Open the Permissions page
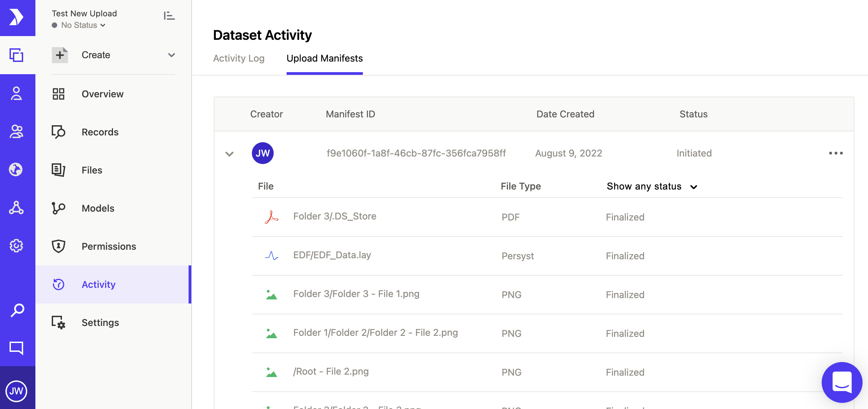The width and height of the screenshot is (868, 409). (109, 246)
